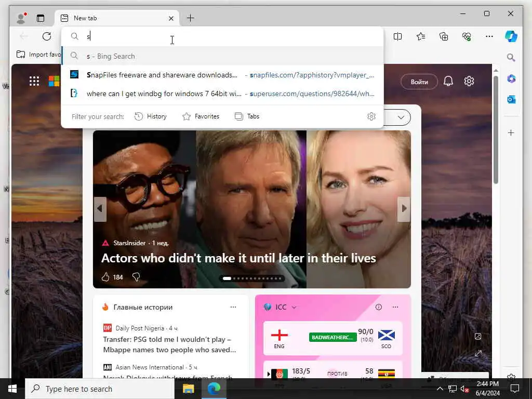The image size is (532, 399).
Task: Open Settings and more menu
Action: (x=489, y=36)
